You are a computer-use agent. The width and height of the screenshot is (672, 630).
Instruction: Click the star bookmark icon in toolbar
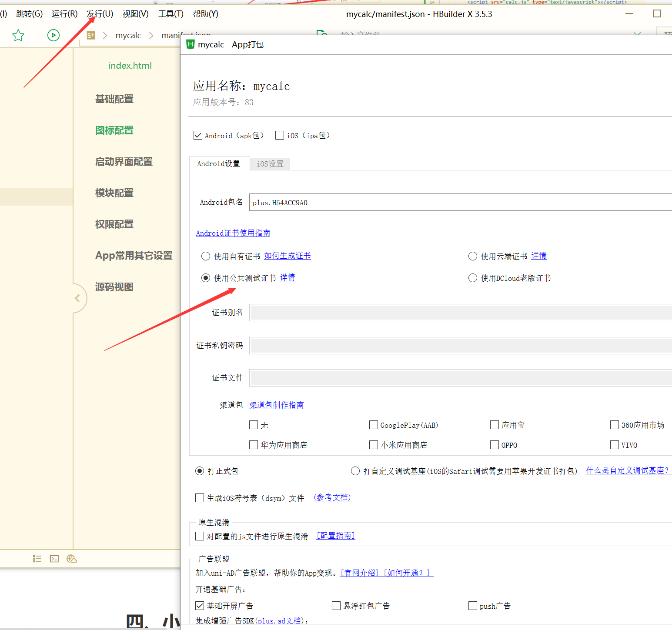pyautogui.click(x=18, y=35)
